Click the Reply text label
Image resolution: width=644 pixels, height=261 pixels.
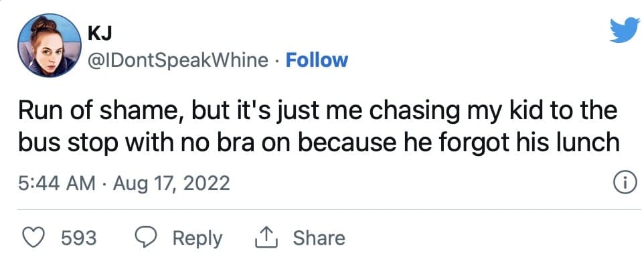tap(197, 239)
